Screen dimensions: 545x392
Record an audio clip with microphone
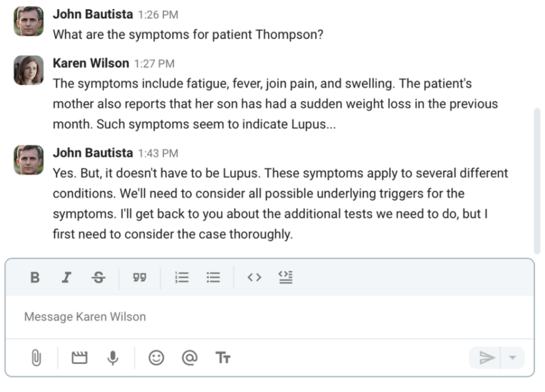pos(112,358)
